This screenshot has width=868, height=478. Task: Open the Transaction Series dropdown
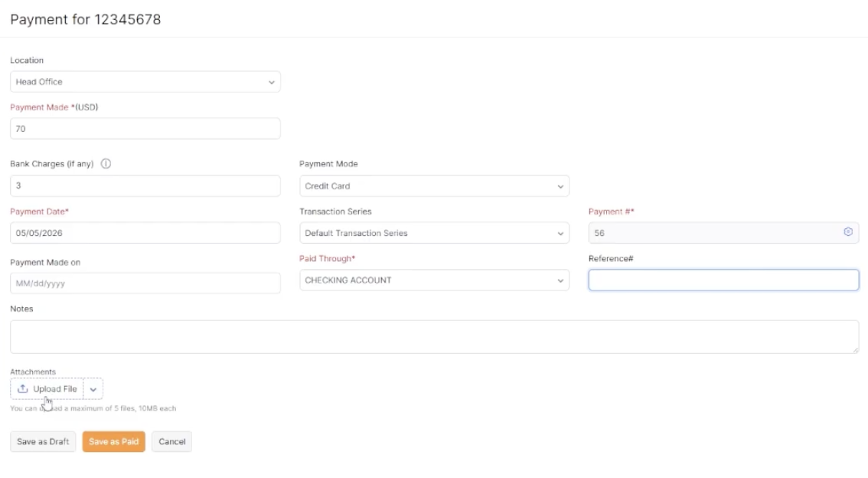[434, 233]
